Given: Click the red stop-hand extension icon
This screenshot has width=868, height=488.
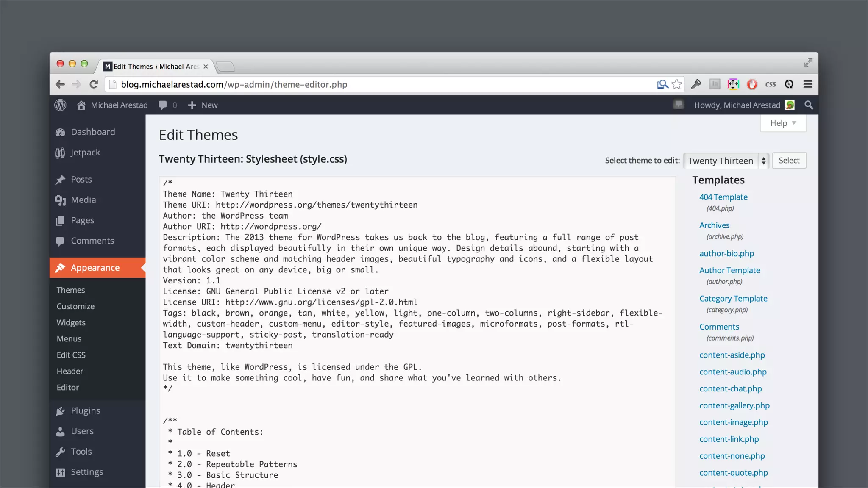Looking at the screenshot, I should point(752,84).
